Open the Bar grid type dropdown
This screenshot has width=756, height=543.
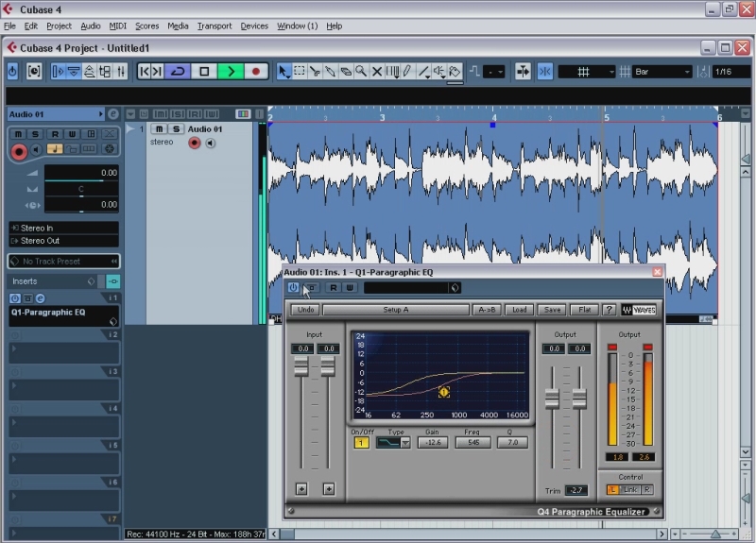(662, 72)
